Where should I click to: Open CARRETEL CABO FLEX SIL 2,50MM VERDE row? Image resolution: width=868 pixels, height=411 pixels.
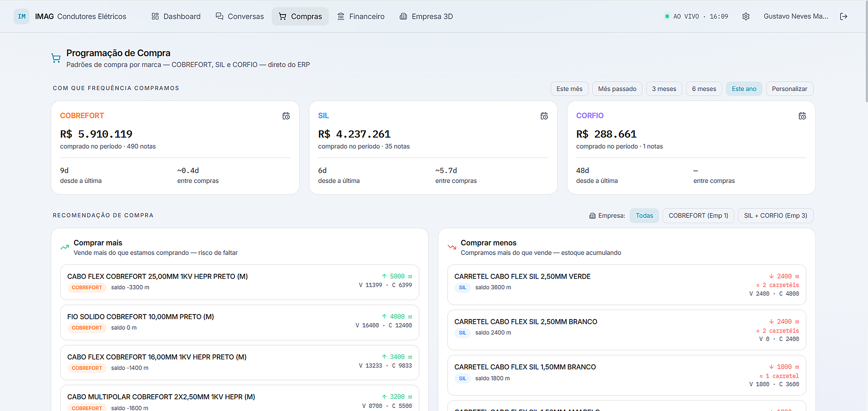pyautogui.click(x=626, y=285)
